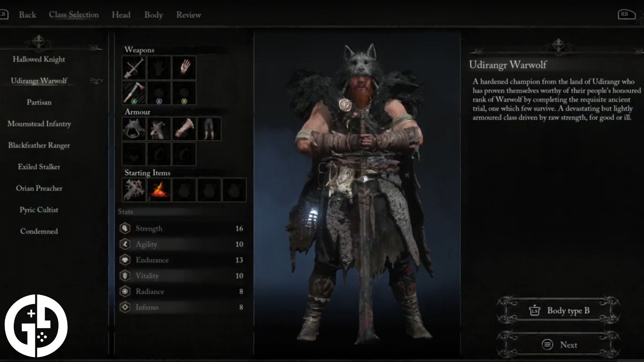Select the Strength stat icon
Viewport: 644px width, 362px height.
[125, 228]
